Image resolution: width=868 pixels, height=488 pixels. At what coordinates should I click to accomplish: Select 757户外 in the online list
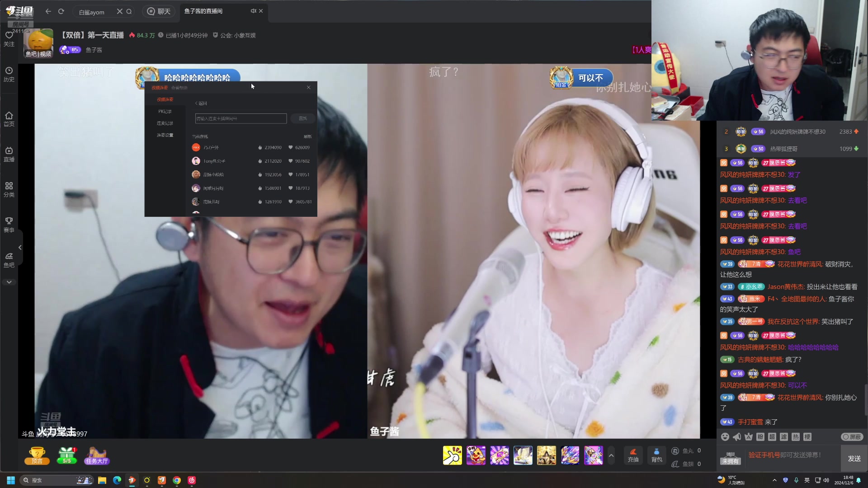point(252,147)
